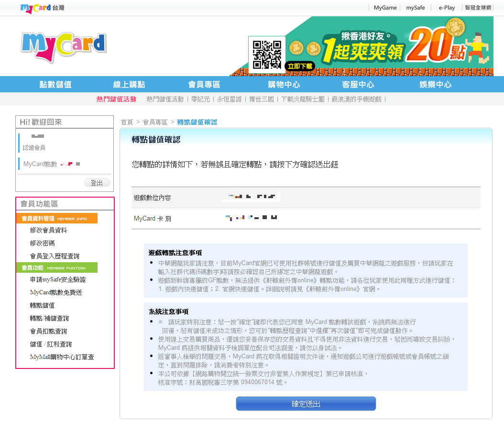Open mySafe link in top bar
This screenshot has height=423, width=504.
[x=415, y=8]
